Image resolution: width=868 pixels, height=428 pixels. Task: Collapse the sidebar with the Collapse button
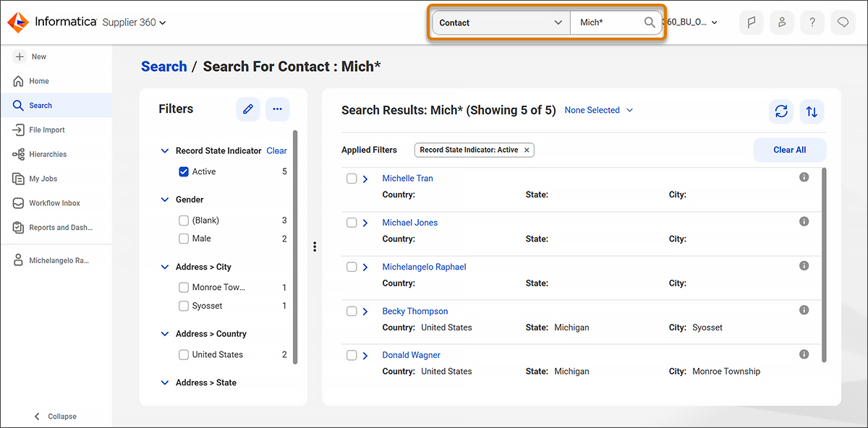coord(55,416)
